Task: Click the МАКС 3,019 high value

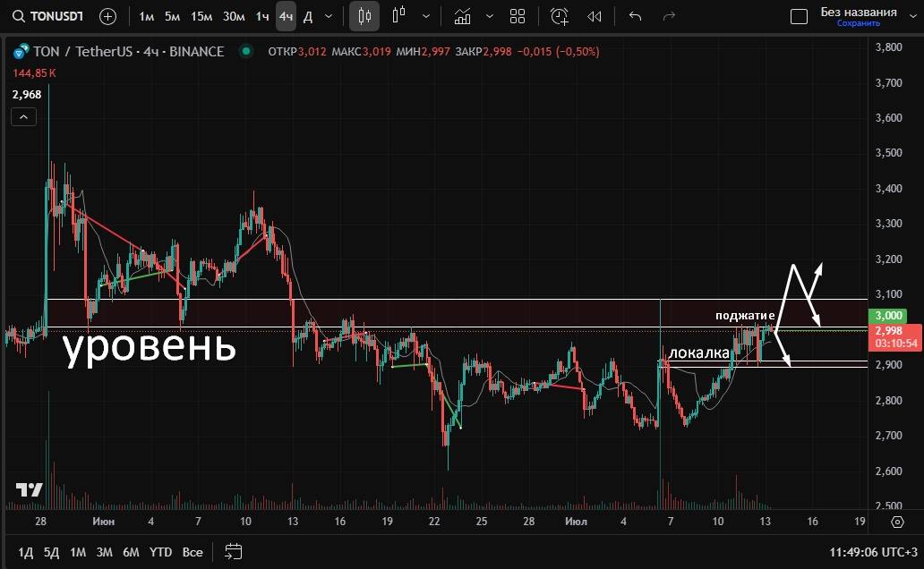Action: pos(361,52)
